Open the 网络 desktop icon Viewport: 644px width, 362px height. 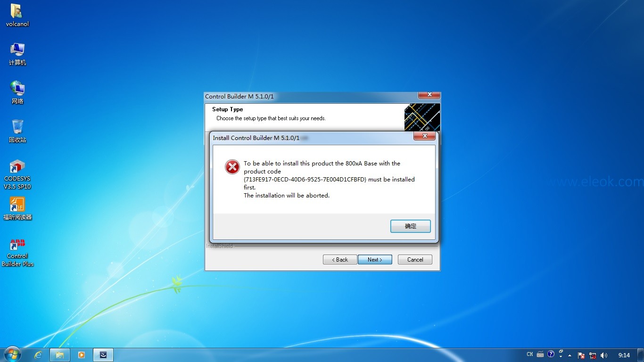[x=17, y=93]
